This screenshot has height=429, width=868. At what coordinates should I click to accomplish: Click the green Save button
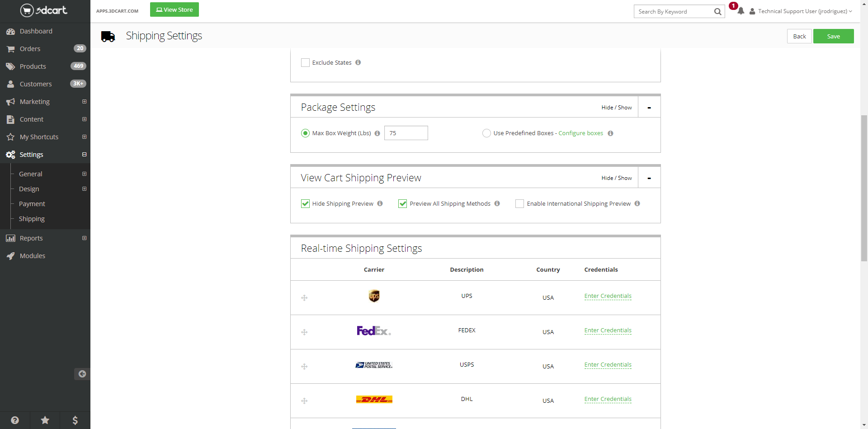pos(833,37)
